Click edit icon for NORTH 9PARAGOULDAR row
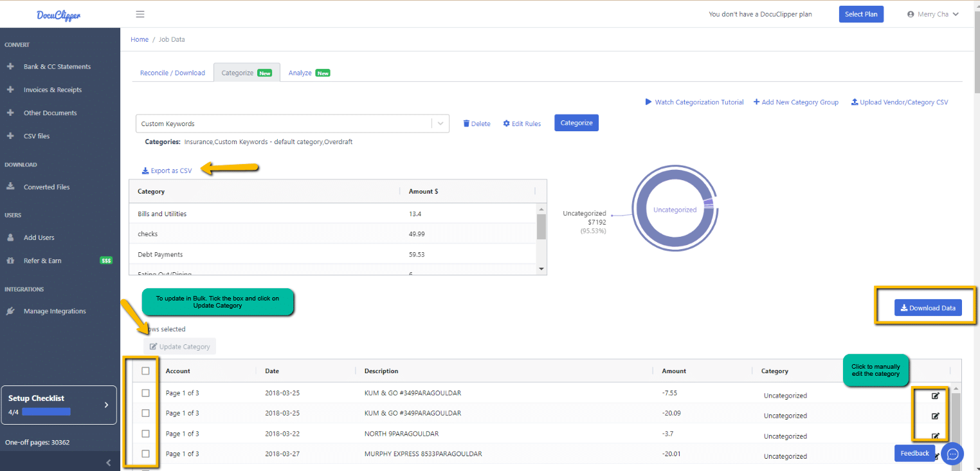Image resolution: width=980 pixels, height=471 pixels. point(936,436)
